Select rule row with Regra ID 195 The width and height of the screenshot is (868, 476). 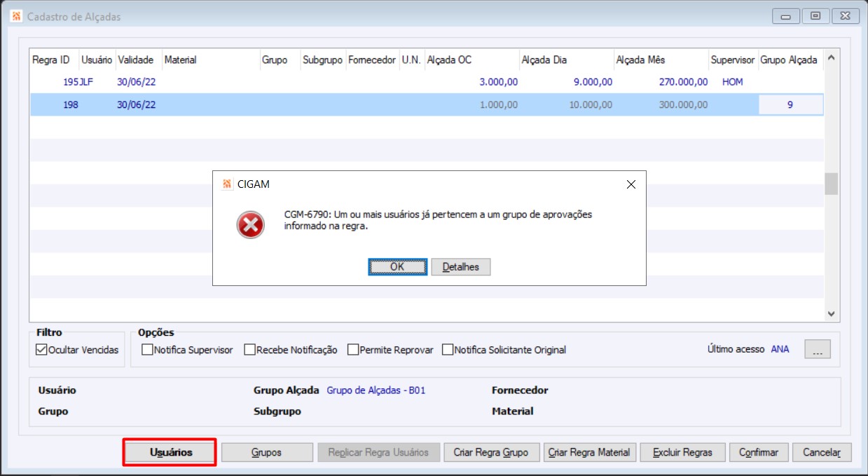(x=427, y=82)
